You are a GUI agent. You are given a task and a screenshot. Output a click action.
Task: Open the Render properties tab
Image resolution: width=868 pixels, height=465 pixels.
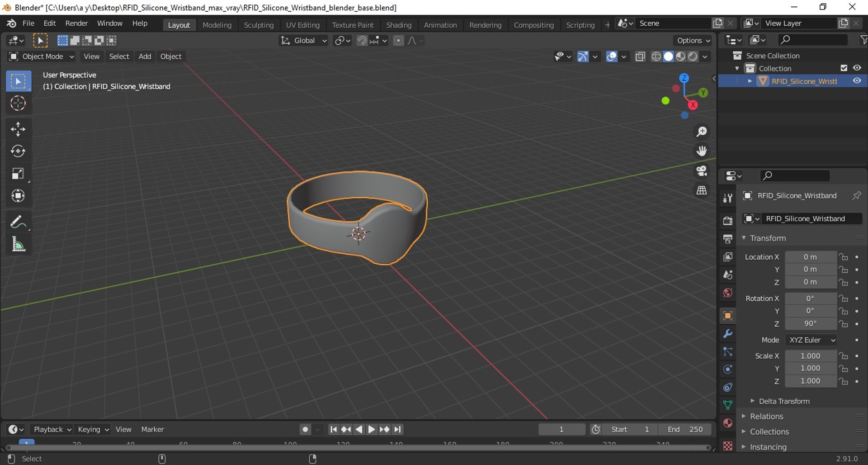(727, 221)
